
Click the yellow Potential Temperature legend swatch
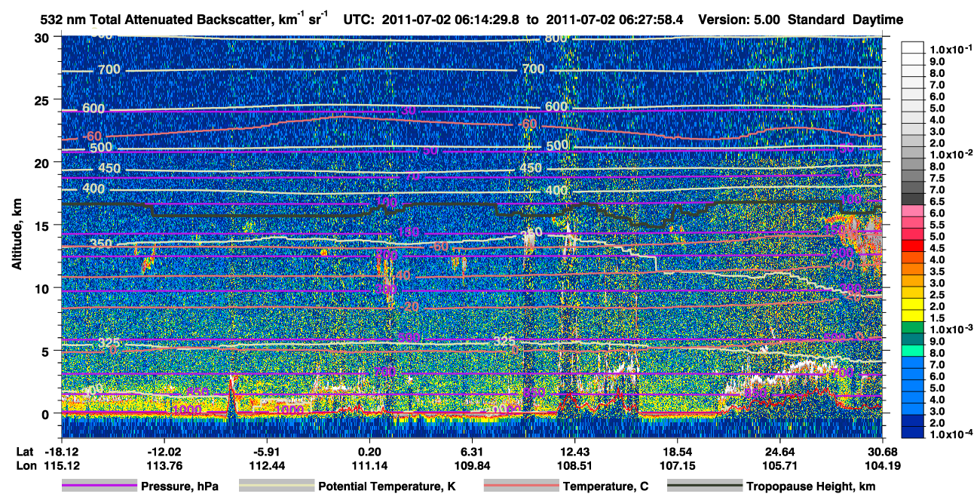tap(276, 486)
